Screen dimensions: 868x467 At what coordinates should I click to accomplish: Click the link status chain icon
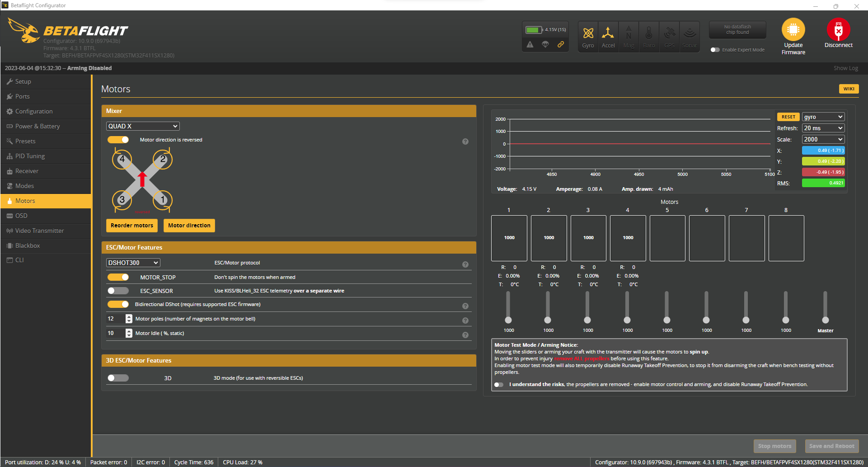click(561, 44)
